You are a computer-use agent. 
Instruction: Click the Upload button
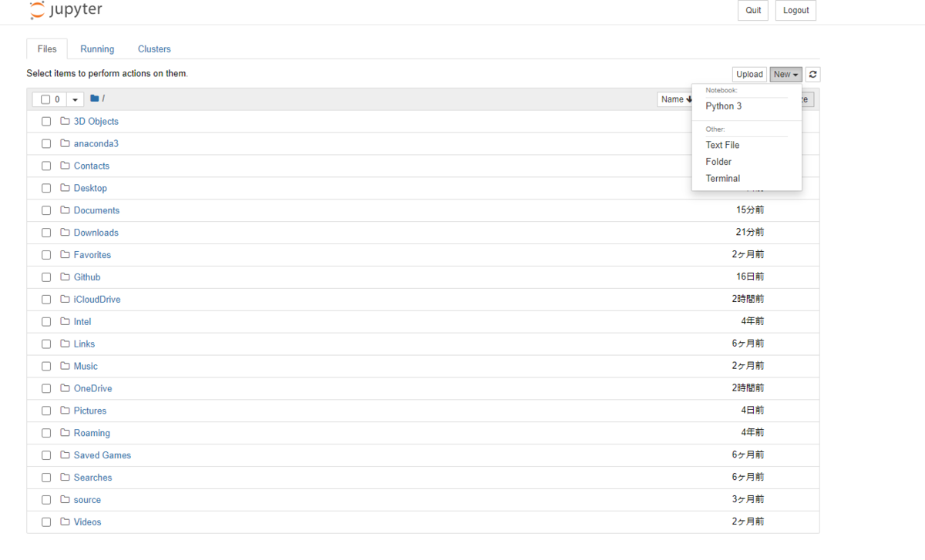[x=749, y=75]
